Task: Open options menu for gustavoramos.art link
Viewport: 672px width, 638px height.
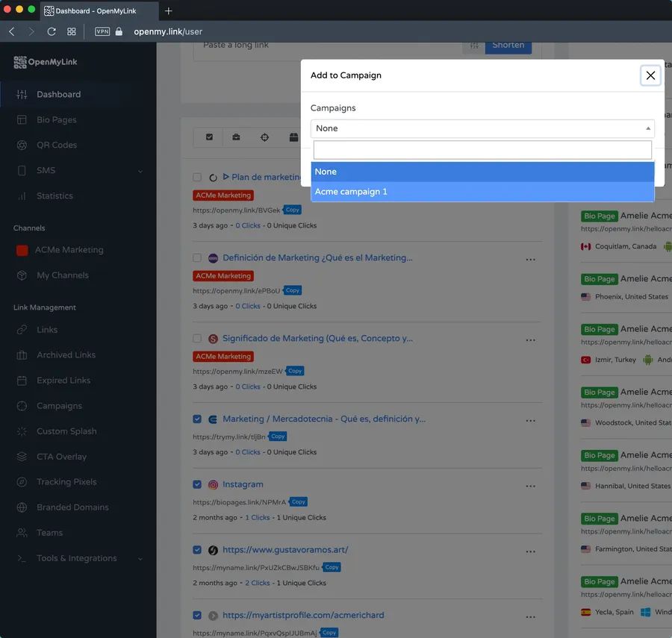Action: (x=531, y=551)
